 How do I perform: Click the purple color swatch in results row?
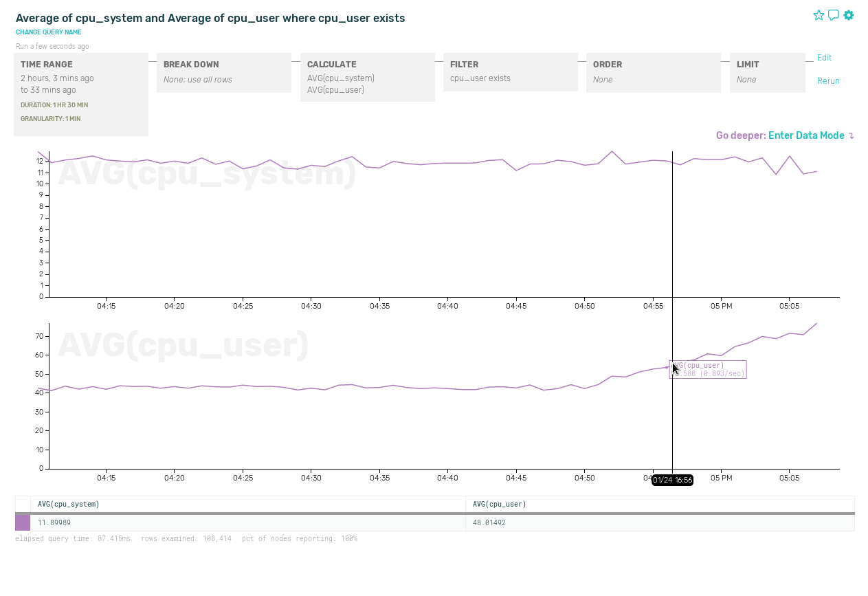23,523
